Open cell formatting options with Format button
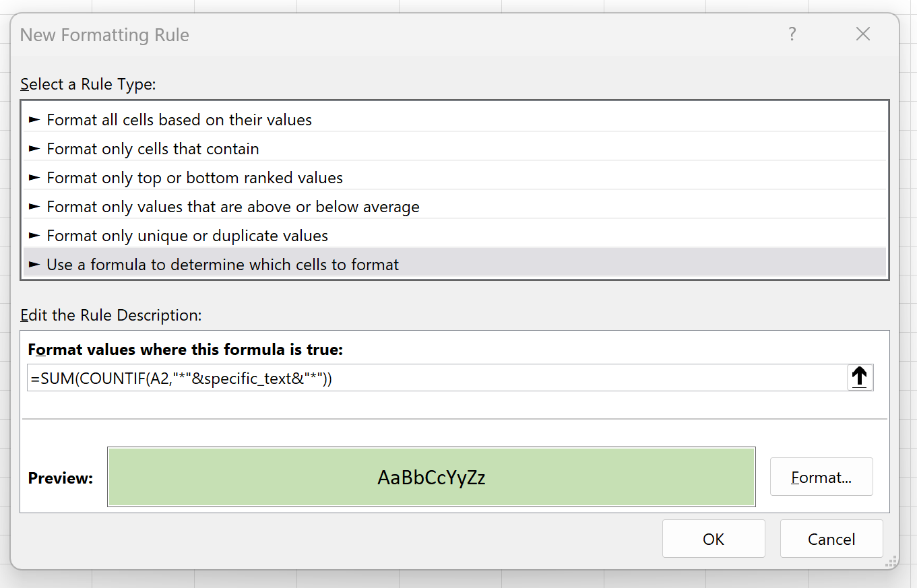Image resolution: width=917 pixels, height=588 pixels. (x=821, y=476)
